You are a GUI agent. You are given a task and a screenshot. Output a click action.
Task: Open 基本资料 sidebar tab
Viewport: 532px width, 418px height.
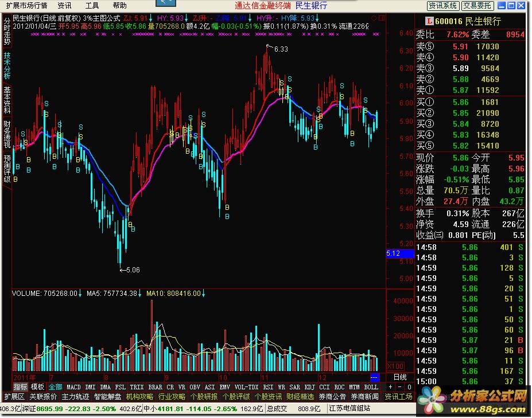(x=7, y=100)
